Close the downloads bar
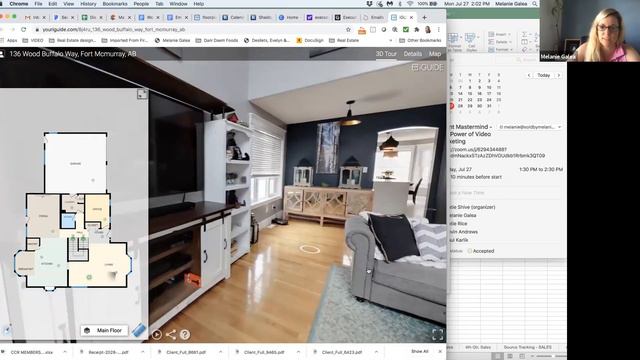 [x=440, y=351]
